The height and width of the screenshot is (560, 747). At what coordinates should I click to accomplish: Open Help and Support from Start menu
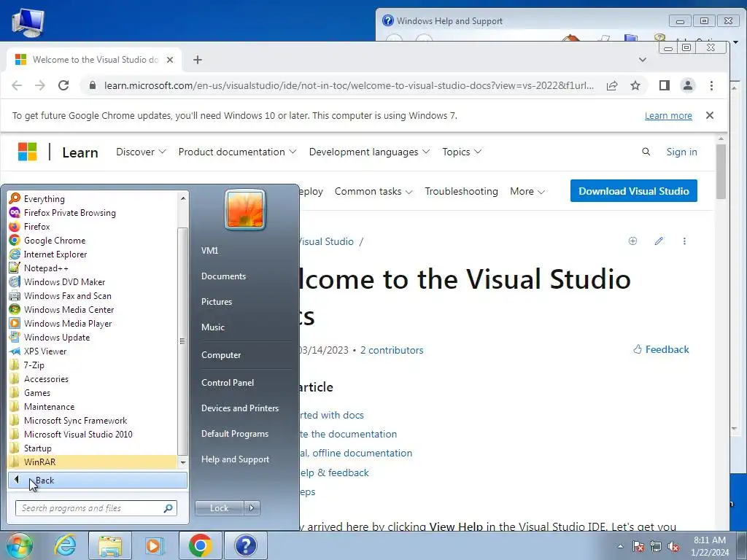(235, 459)
